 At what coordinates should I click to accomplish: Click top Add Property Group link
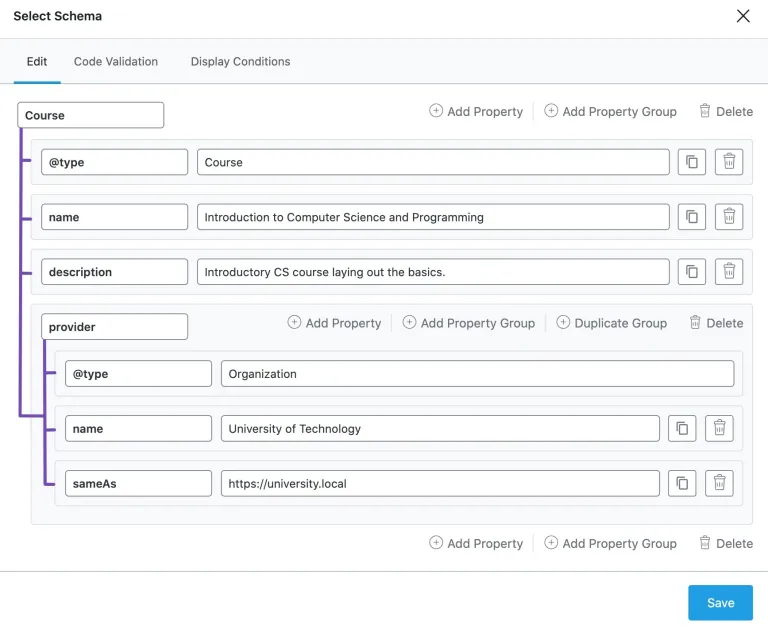click(x=610, y=111)
